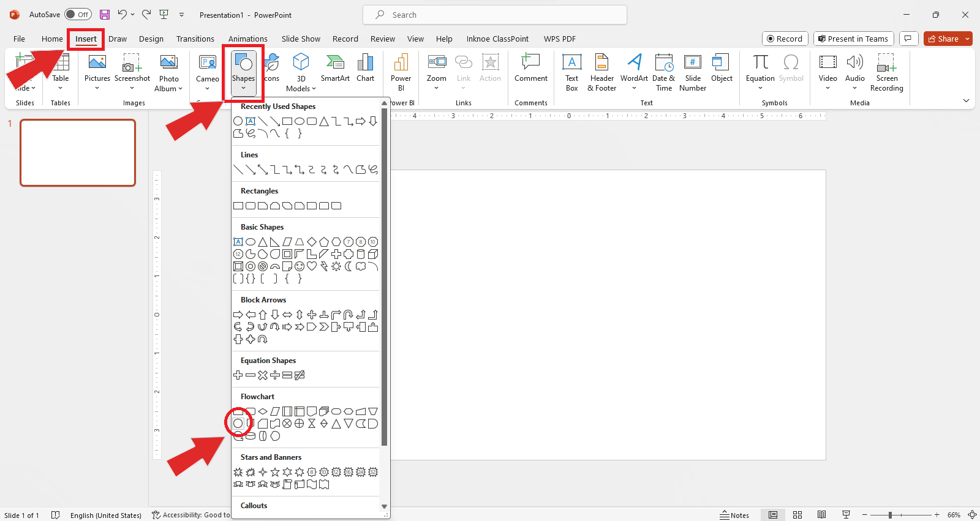This screenshot has width=980, height=521.
Task: Insert a Text Box
Action: click(571, 73)
